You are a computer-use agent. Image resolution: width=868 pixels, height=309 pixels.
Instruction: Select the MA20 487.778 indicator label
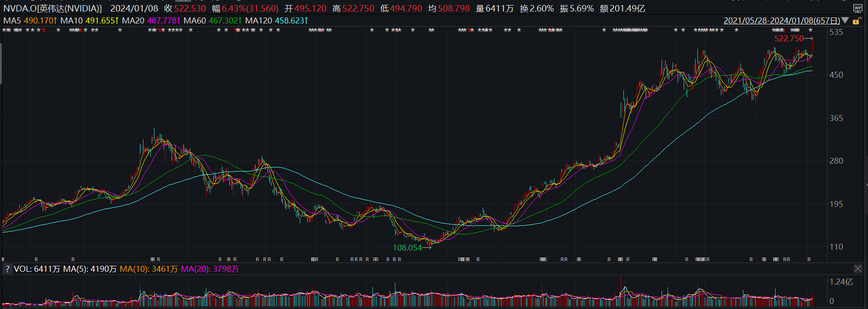151,21
